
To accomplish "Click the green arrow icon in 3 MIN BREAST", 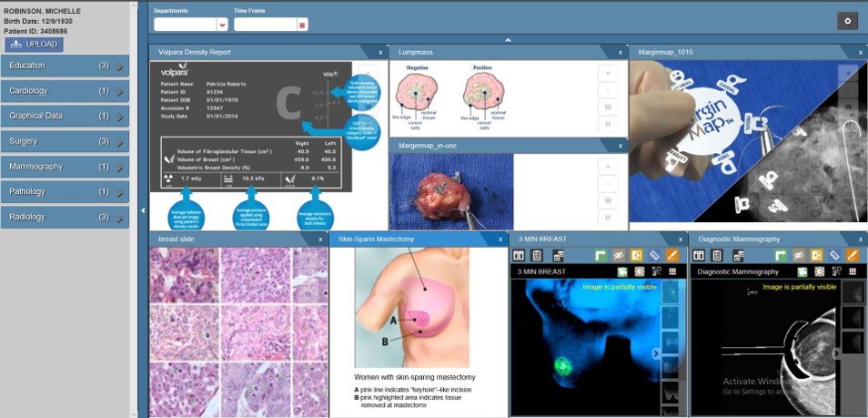I will (601, 256).
